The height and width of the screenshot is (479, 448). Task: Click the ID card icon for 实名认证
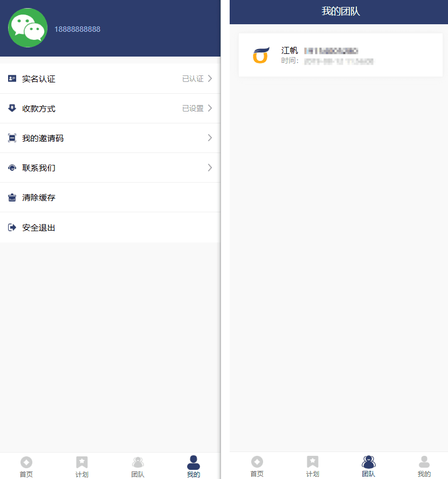point(12,79)
